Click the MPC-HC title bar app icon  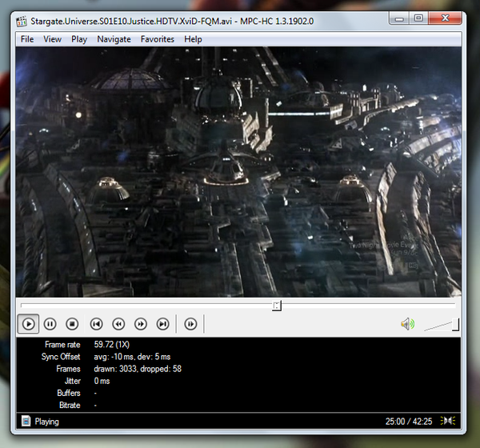22,21
